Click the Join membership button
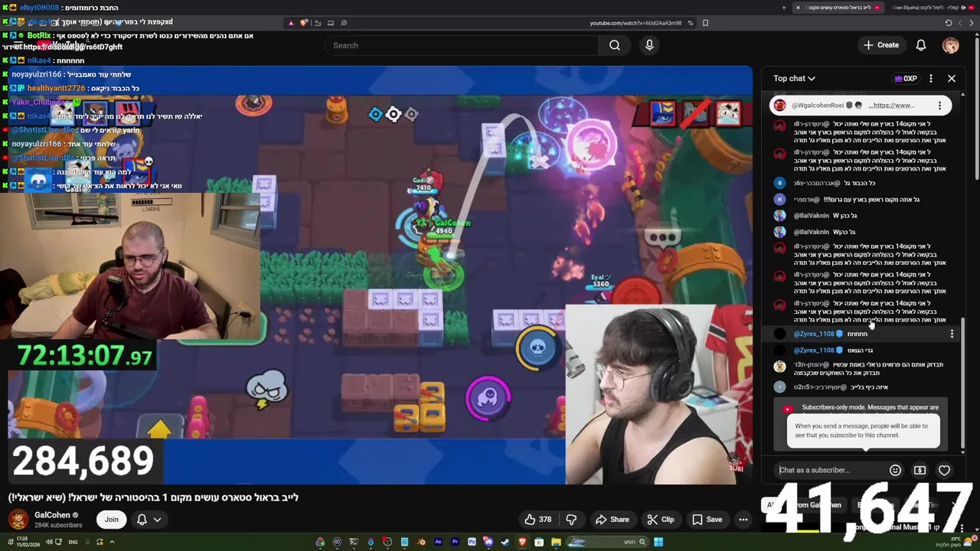 [x=112, y=520]
